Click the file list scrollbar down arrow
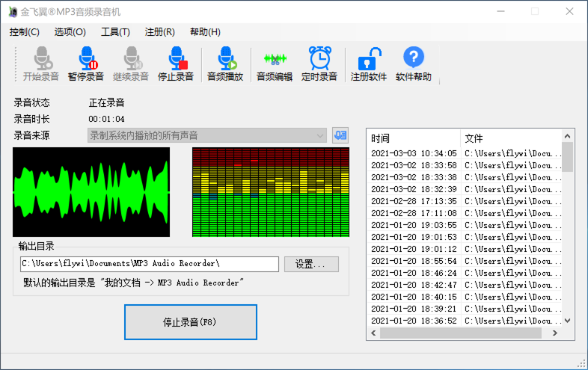 click(x=568, y=320)
